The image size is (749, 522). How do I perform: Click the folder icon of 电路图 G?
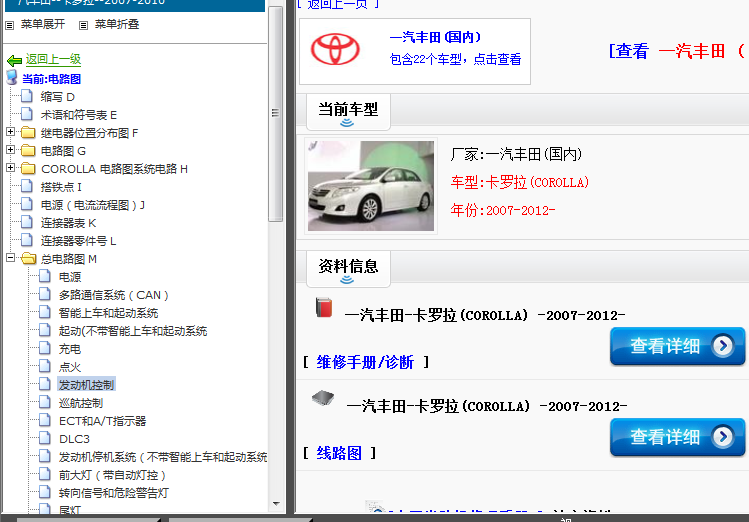tap(28, 150)
